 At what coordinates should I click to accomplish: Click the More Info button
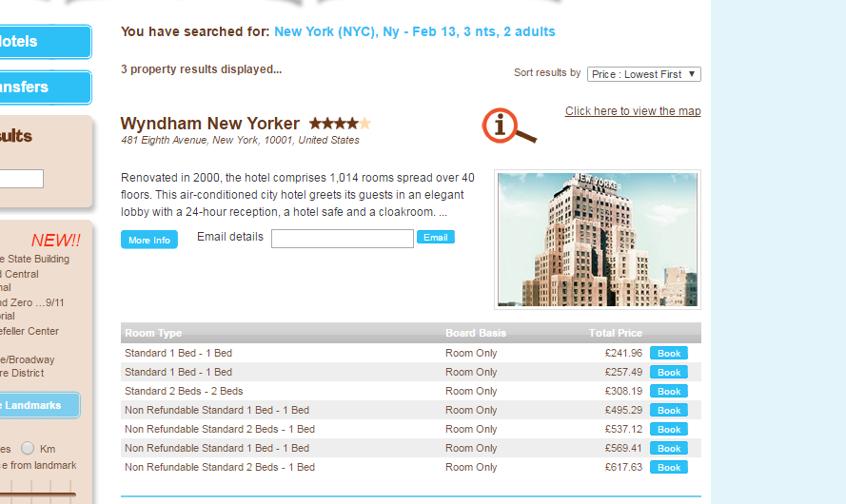coord(148,240)
